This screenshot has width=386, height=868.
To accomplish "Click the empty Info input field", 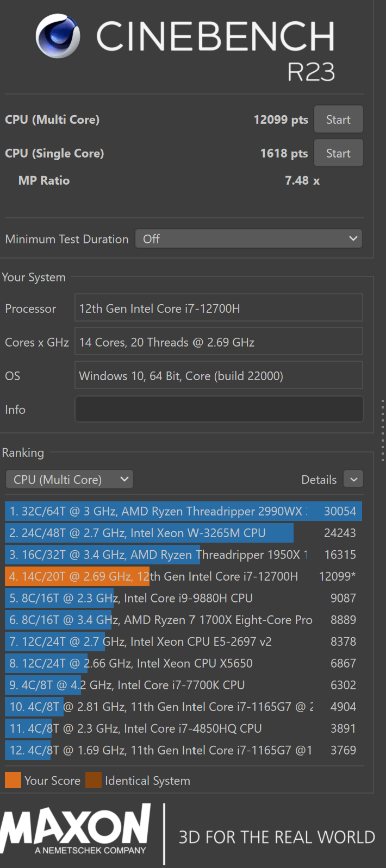I will tap(219, 409).
